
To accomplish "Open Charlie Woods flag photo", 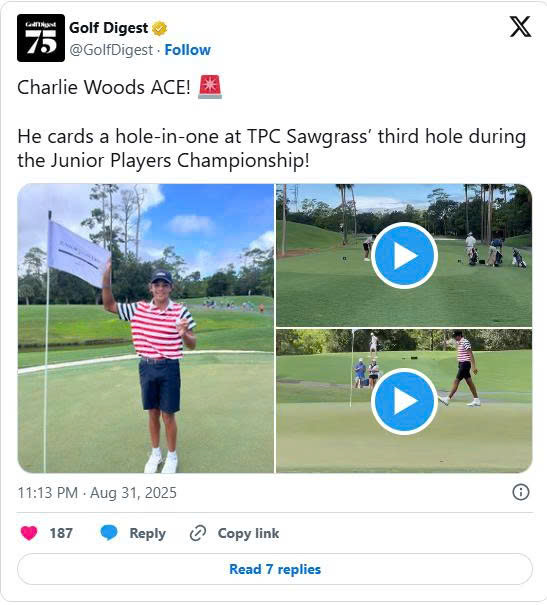I will tap(146, 328).
